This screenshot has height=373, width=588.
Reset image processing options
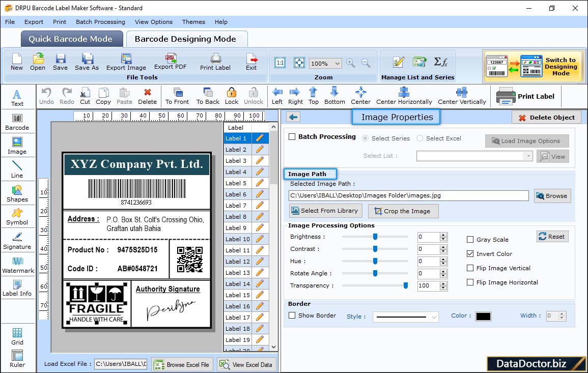pyautogui.click(x=552, y=237)
